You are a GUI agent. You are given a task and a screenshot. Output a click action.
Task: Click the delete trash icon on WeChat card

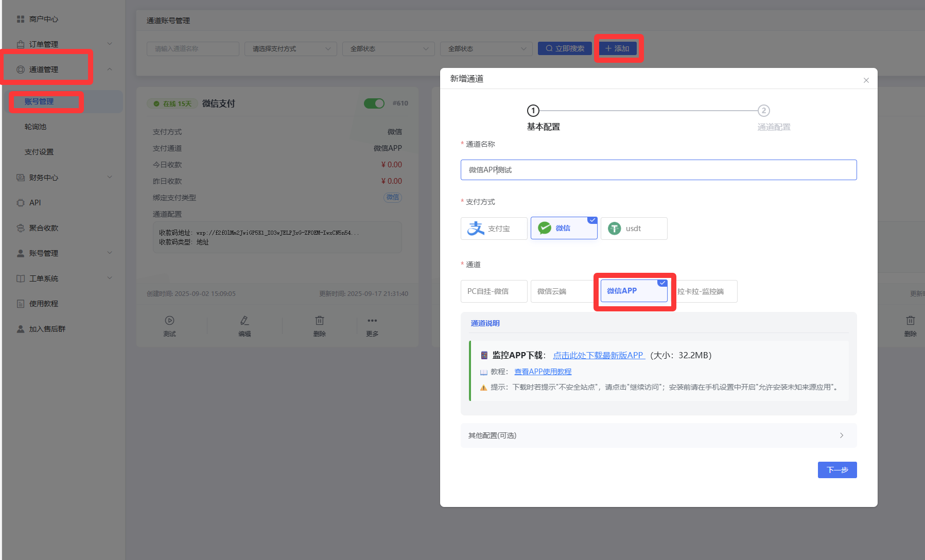[x=320, y=321]
